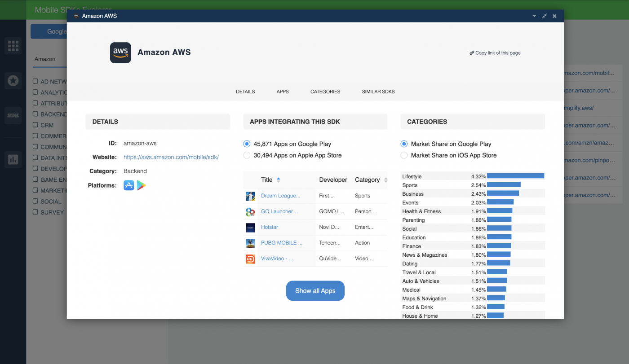Click the PUBG MOBILE app thumbnail
This screenshot has width=629, height=364.
click(250, 243)
